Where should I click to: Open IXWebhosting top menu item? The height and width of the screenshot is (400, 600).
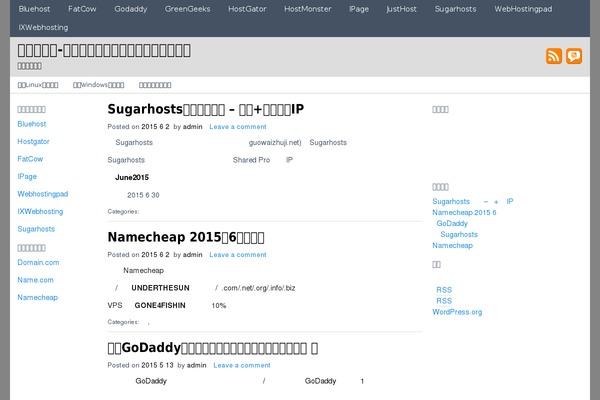(43, 28)
